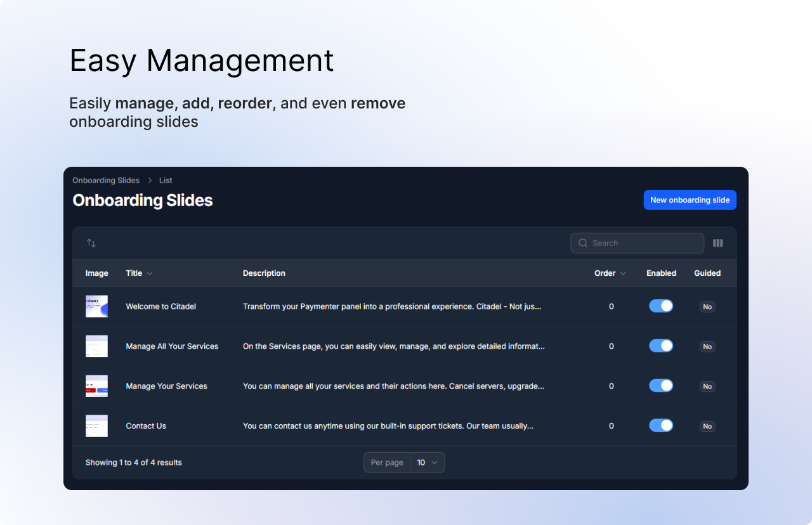This screenshot has width=812, height=525.
Task: Open the Manage Your Services row title
Action: (x=166, y=386)
